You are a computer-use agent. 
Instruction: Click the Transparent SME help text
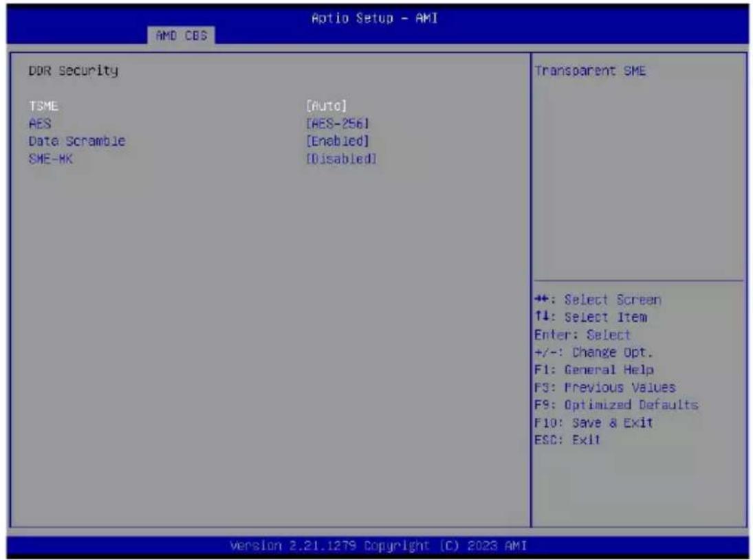pos(590,71)
